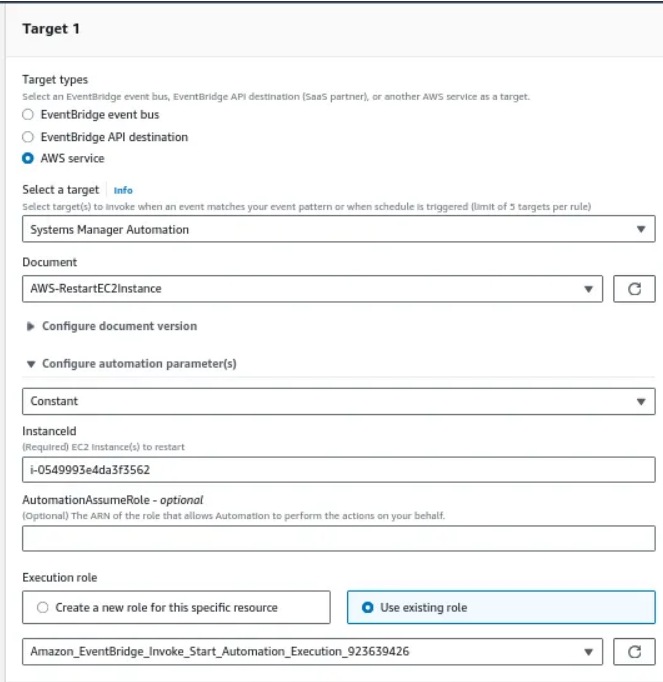Screen dimensions: 663x682
Task: Open the Systems Manager Automation target dropdown
Action: click(330, 229)
